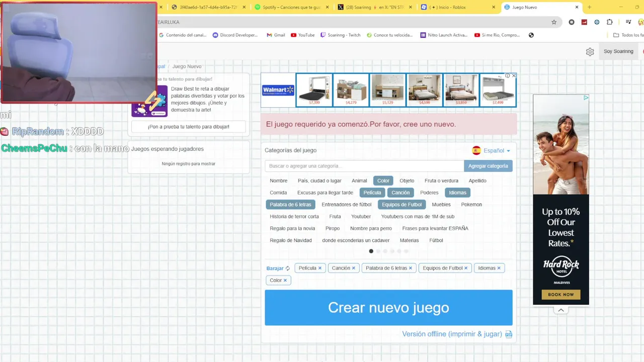Open the Español language dropdown
Viewport: 644px width, 362px height.
tap(491, 150)
